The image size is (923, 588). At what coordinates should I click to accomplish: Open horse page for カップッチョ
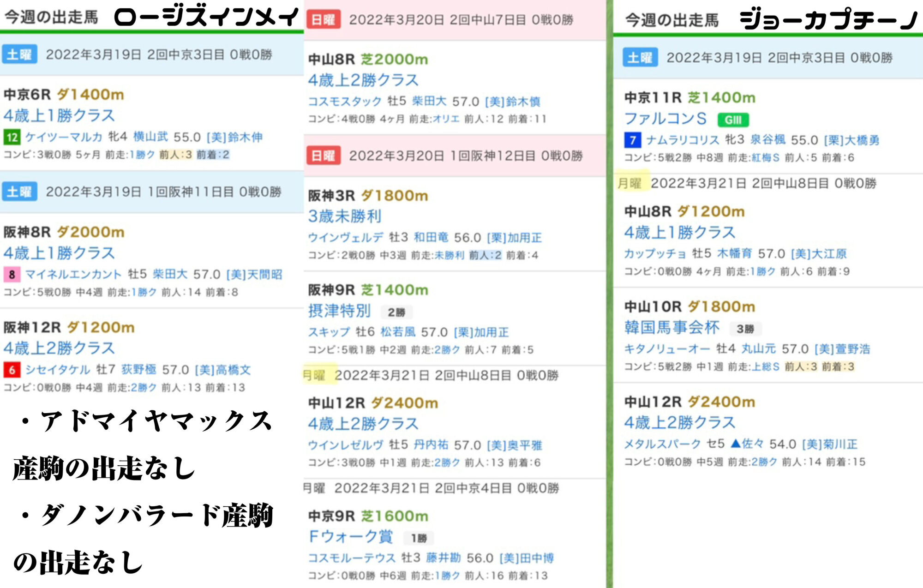[x=655, y=253]
